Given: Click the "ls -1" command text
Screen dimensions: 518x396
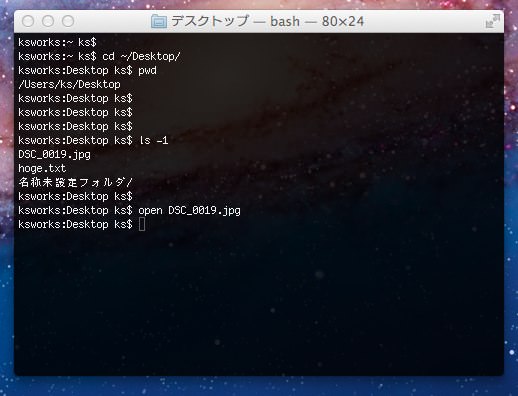Looking at the screenshot, I should pos(153,140).
